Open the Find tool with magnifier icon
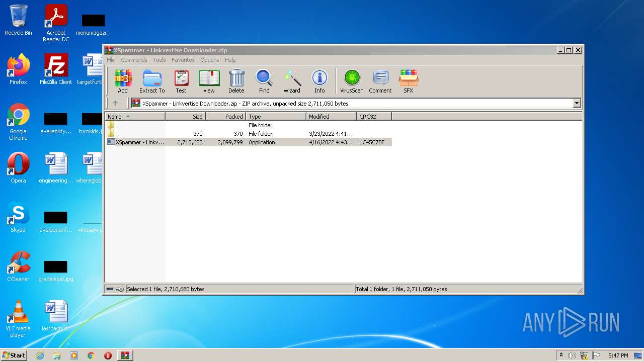644x362 pixels. (264, 81)
